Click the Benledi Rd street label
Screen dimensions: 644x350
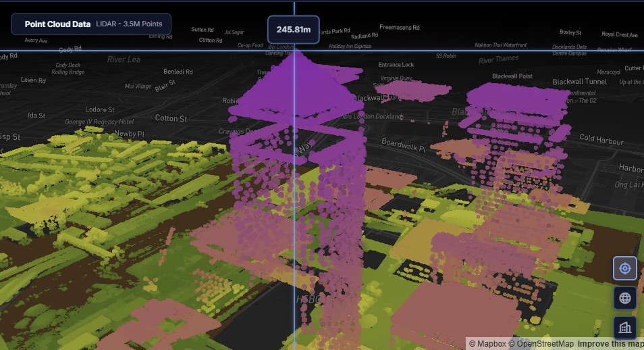(x=178, y=72)
